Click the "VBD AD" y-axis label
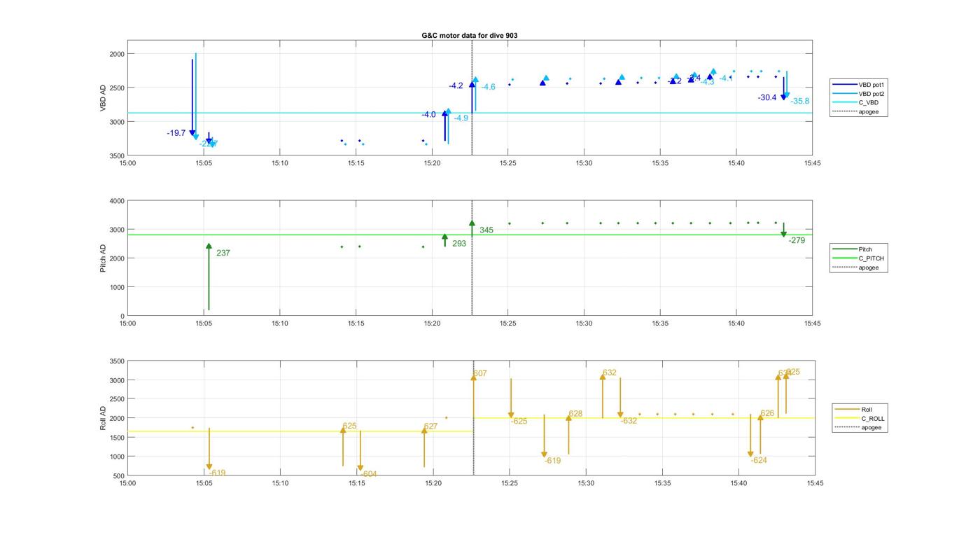 tap(103, 98)
